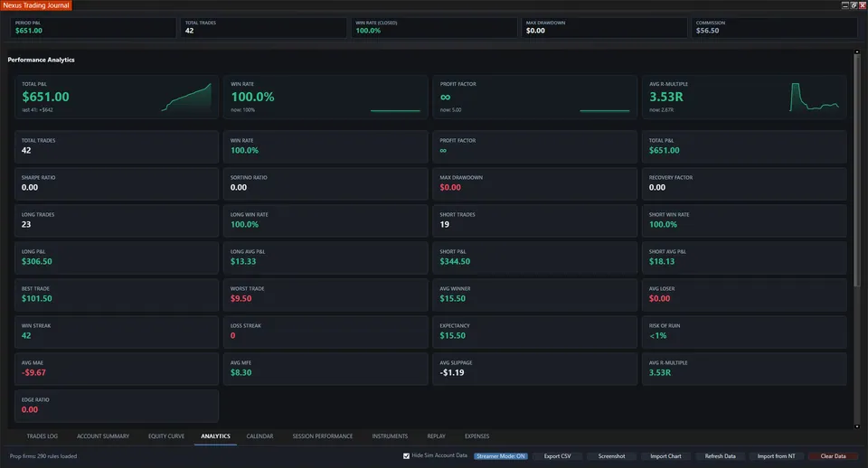This screenshot has width=868, height=468.
Task: Open the Trades Log tab
Action: [x=42, y=435]
